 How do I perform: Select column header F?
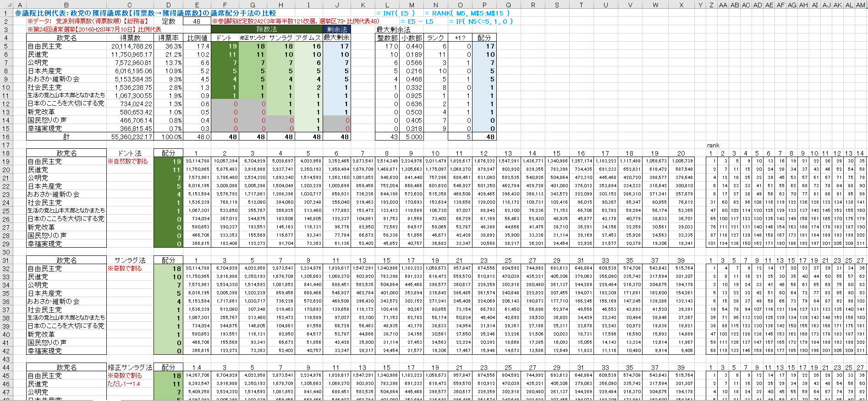pyautogui.click(x=225, y=5)
